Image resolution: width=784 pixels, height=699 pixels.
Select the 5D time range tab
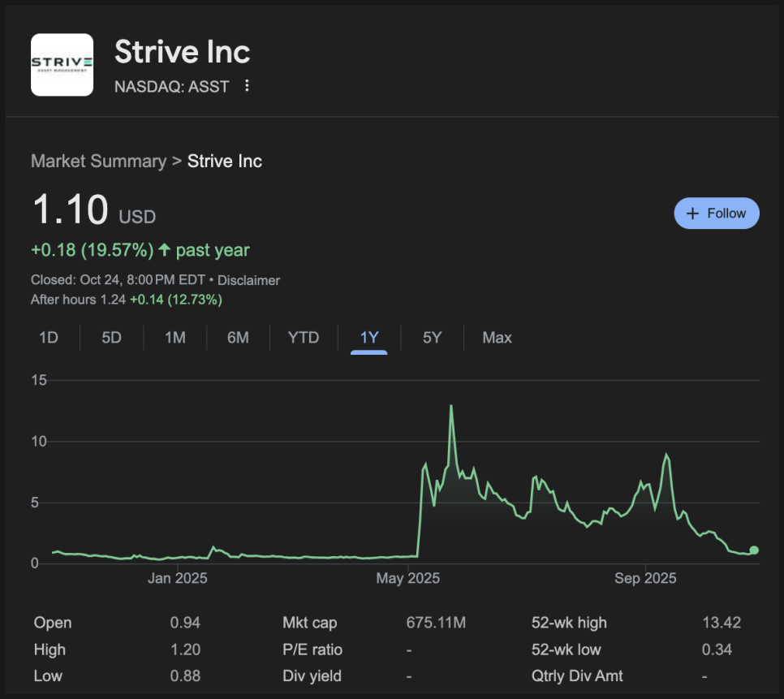click(x=111, y=338)
